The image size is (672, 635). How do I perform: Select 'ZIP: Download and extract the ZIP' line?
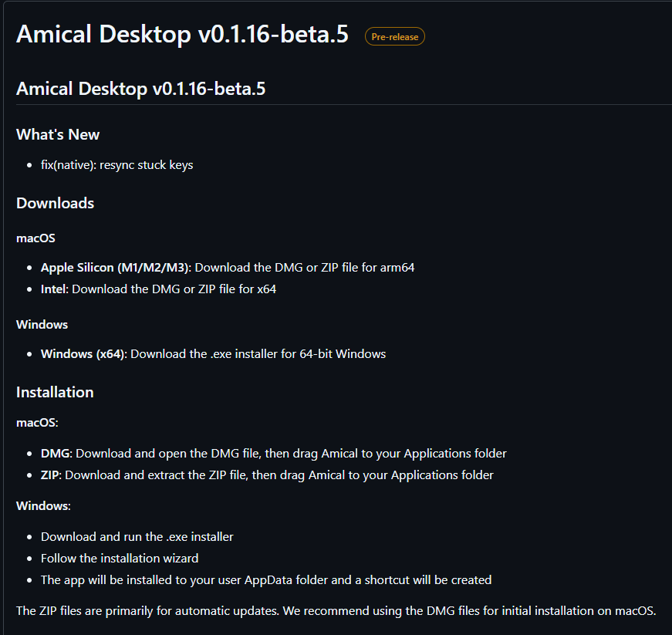[x=268, y=475]
